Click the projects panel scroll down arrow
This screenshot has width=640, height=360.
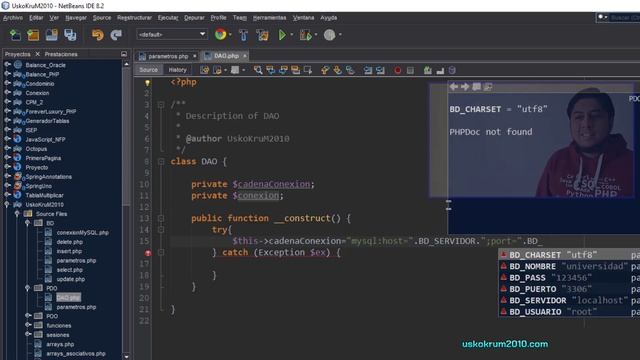[126, 356]
